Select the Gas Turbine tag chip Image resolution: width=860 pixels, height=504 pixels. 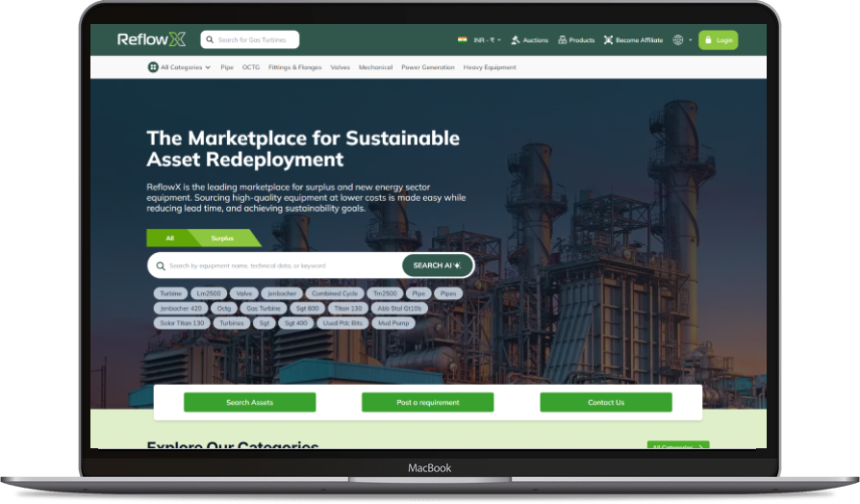(x=263, y=309)
